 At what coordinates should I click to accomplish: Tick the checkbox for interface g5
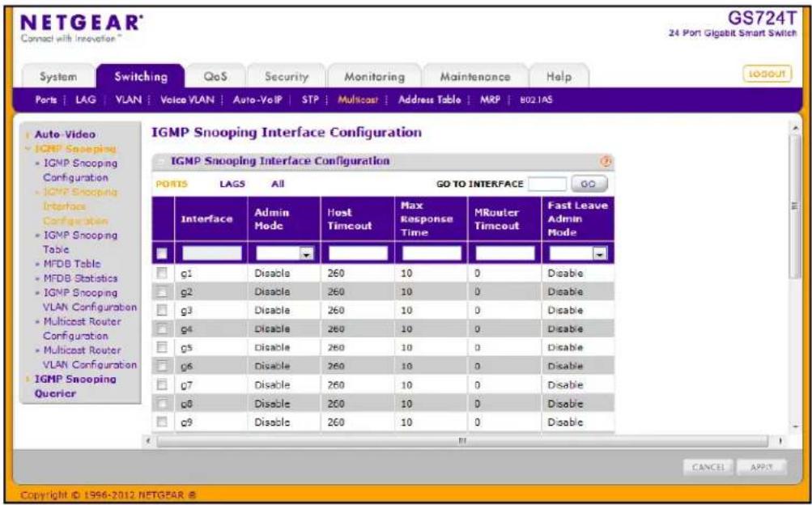[162, 347]
